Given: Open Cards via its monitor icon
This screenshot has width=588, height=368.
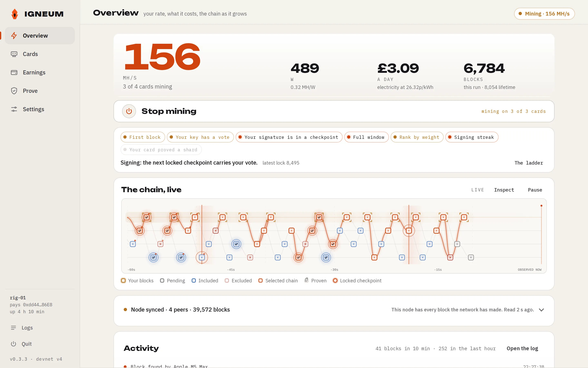Looking at the screenshot, I should tap(14, 54).
